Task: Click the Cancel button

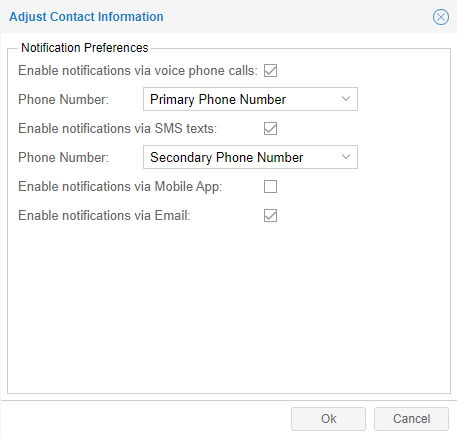Action: 411,419
